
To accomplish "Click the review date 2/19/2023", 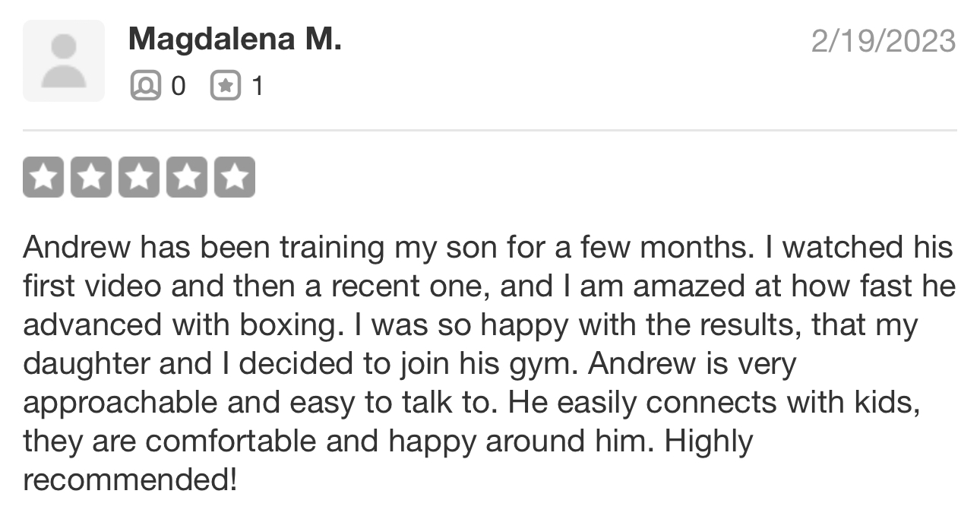I will click(883, 40).
